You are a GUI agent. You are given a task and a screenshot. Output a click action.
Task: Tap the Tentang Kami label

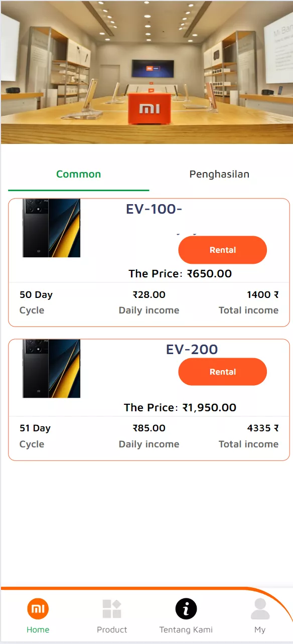[186, 629]
